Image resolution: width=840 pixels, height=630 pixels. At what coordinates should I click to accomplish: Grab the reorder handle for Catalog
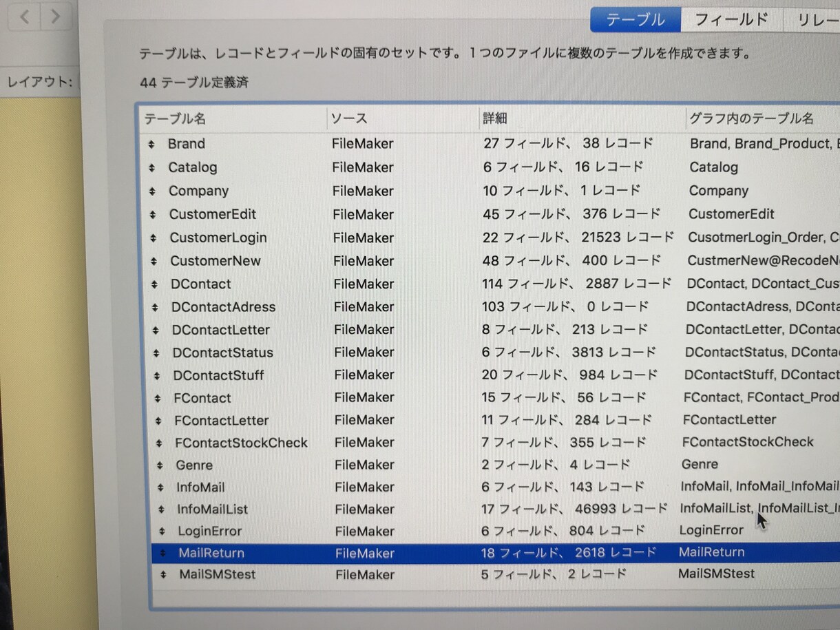(151, 168)
